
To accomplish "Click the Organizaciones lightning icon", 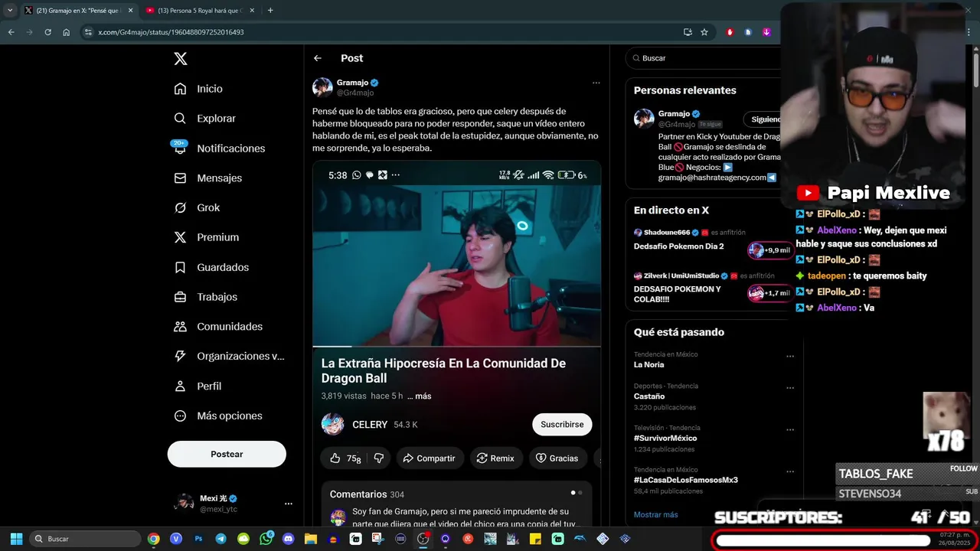I will click(x=180, y=356).
